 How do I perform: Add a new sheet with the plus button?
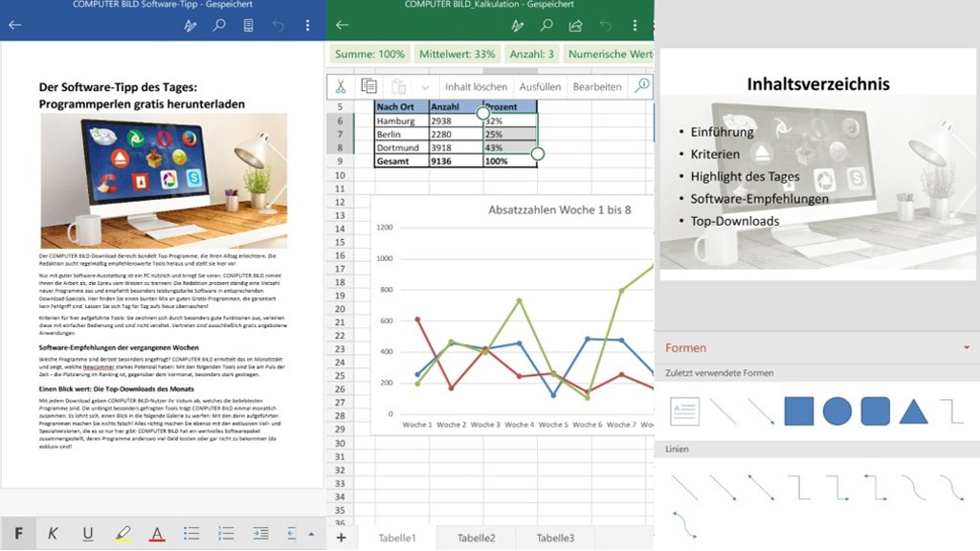tap(342, 538)
